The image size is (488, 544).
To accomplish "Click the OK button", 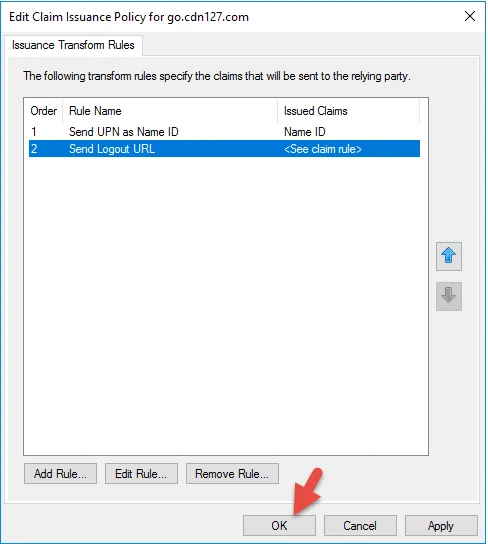I will click(279, 525).
